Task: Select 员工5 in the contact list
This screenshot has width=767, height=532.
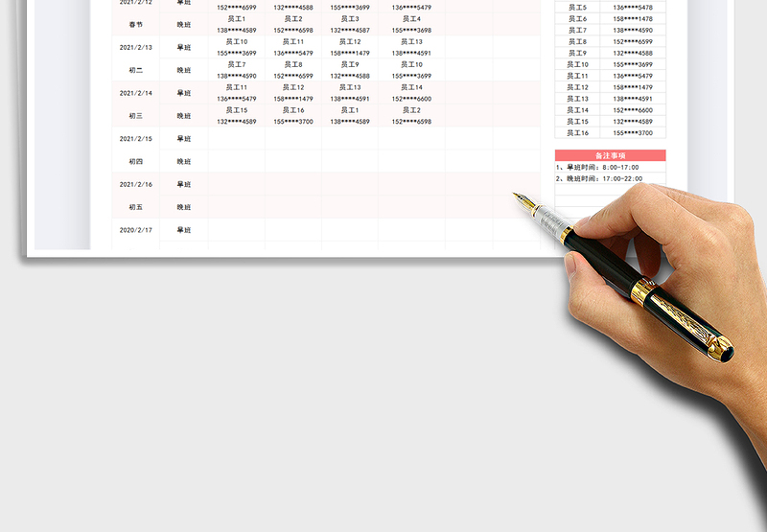Action: (x=577, y=8)
